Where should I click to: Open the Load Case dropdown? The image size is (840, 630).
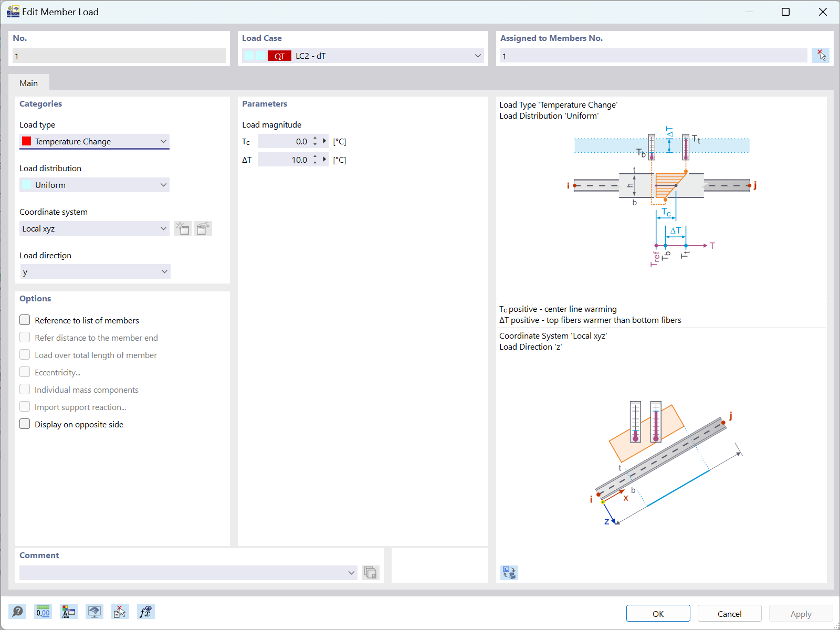(477, 56)
